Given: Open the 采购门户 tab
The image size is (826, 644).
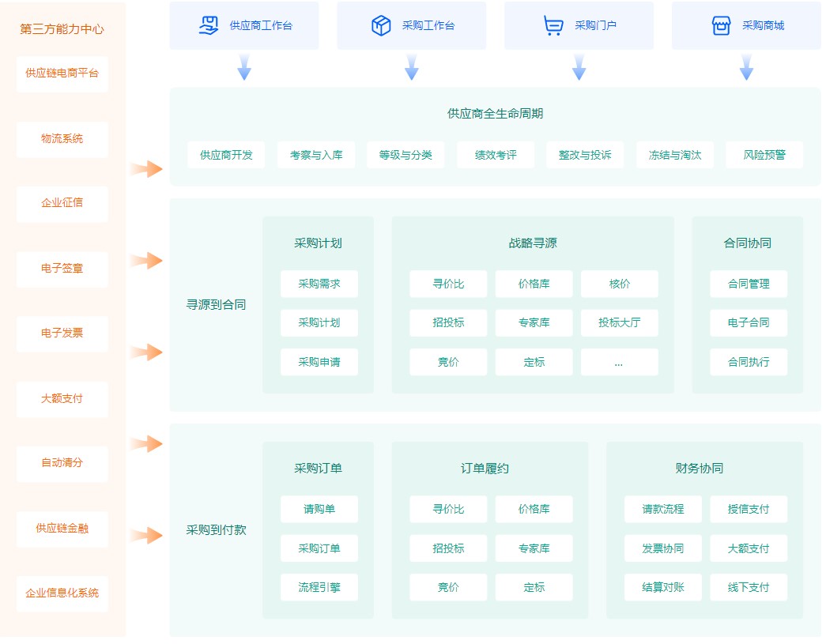Looking at the screenshot, I should coord(579,25).
